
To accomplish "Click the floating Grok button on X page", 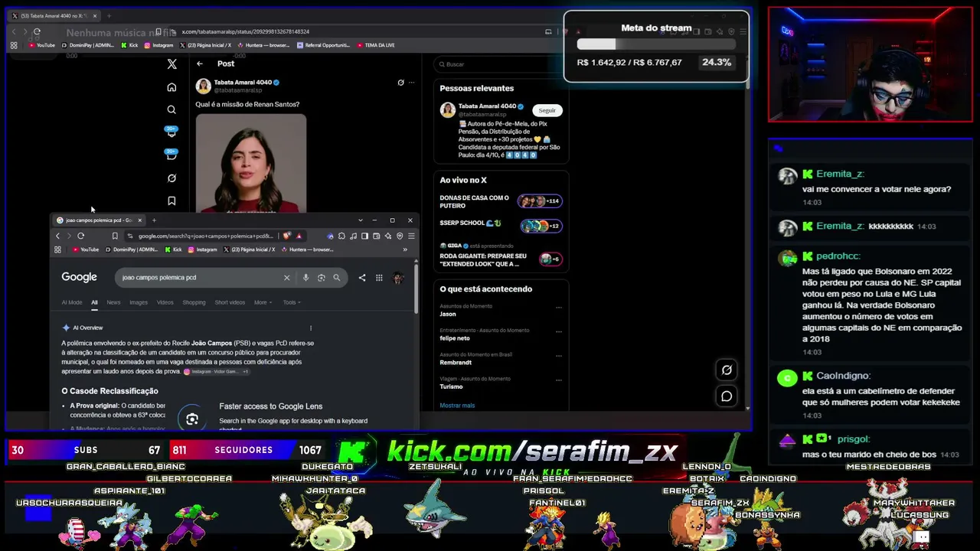I will coord(727,370).
